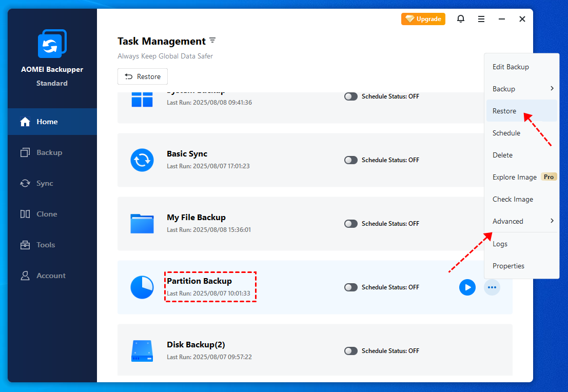This screenshot has height=392, width=568.
Task: Enable My File Backup schedule toggle
Action: tap(351, 224)
